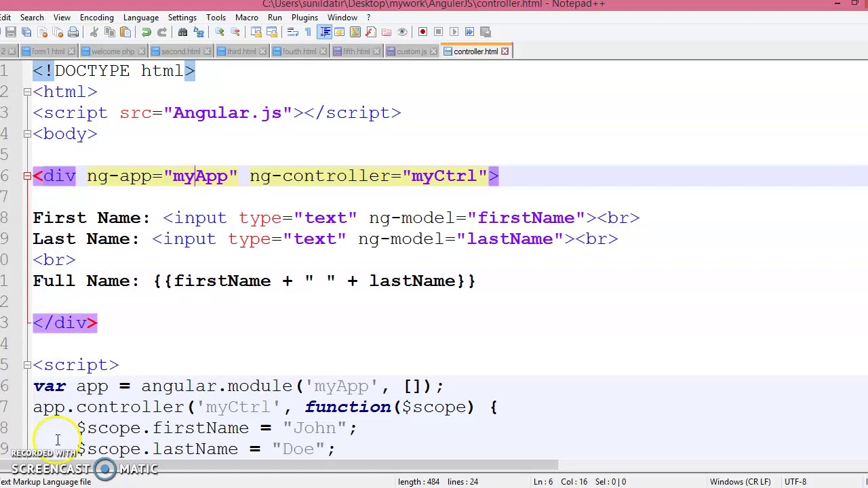Open the Replace dialog icon
868x488 pixels.
click(199, 32)
